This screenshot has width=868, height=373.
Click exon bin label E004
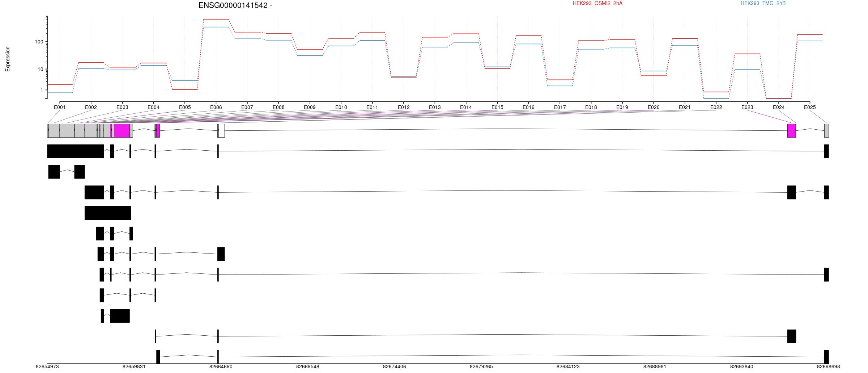(x=153, y=107)
